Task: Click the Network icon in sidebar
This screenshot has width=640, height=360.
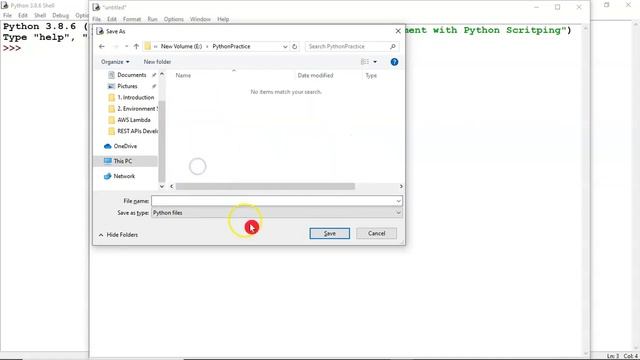Action: [x=108, y=176]
